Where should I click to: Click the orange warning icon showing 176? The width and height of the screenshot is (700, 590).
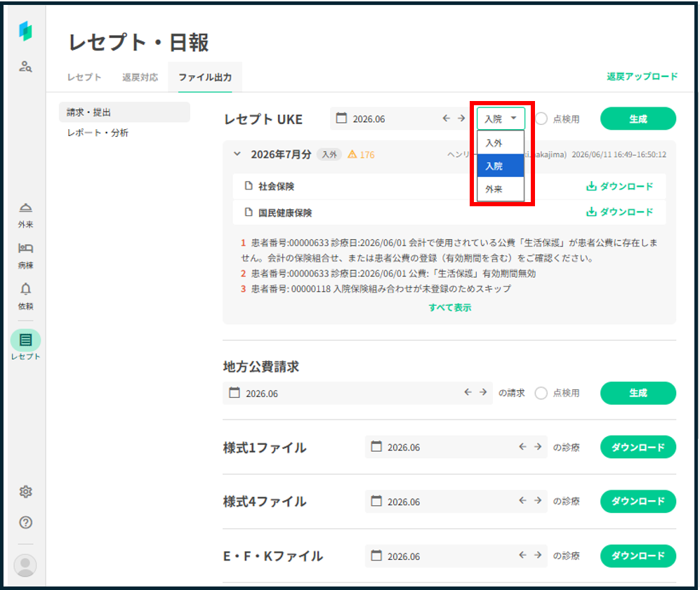(x=352, y=154)
